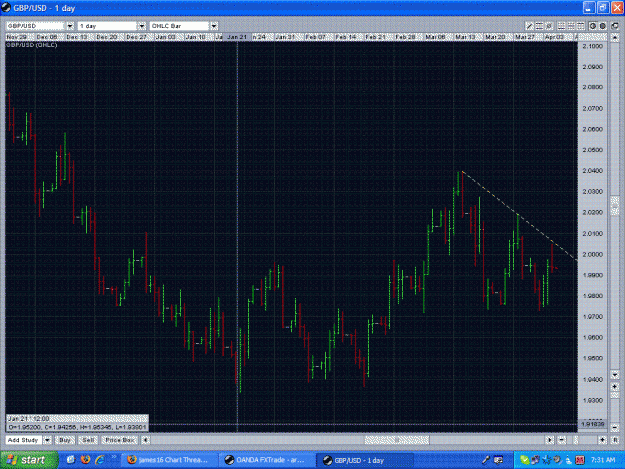Click the Windows start button
The image size is (625, 469).
click(x=28, y=460)
